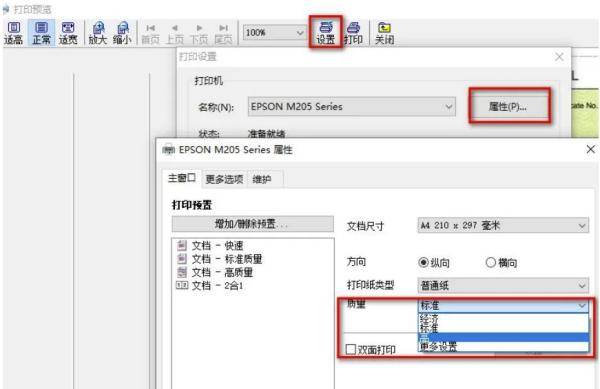Open the 文档尺寸 A4 210 x 297 dropdown
Image resolution: width=600 pixels, height=389 pixels.
503,225
